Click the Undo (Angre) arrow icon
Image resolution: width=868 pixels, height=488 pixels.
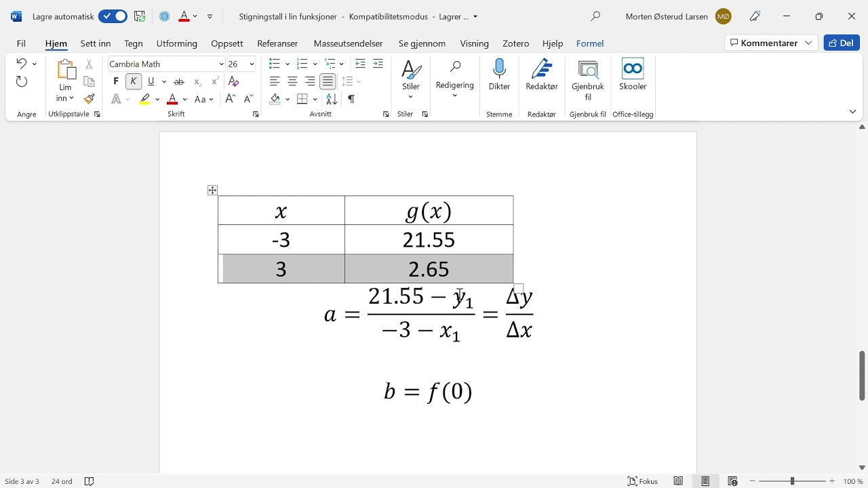pos(22,64)
